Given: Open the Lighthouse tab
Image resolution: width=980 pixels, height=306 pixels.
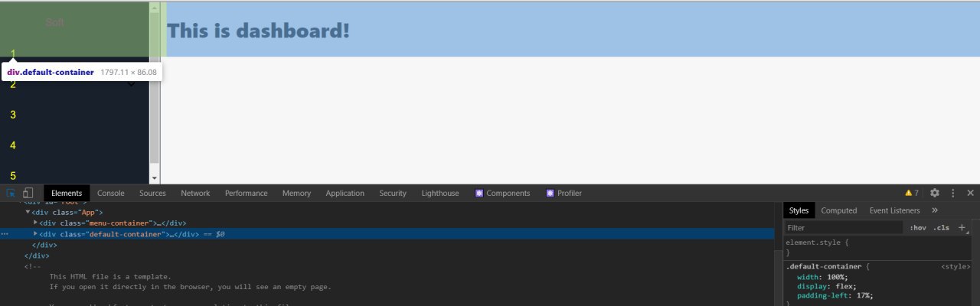Looking at the screenshot, I should coord(440,194).
